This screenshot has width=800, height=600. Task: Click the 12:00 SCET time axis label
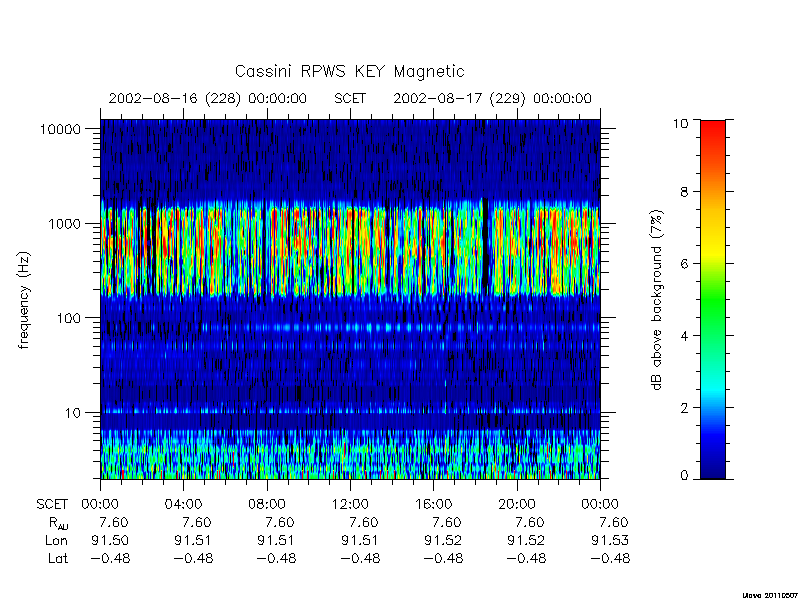tap(350, 505)
